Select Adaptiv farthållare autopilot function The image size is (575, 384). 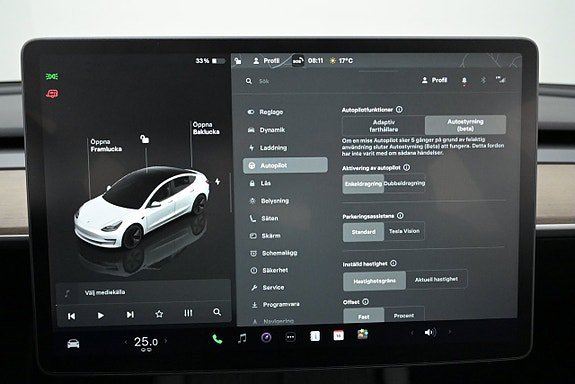click(x=384, y=126)
